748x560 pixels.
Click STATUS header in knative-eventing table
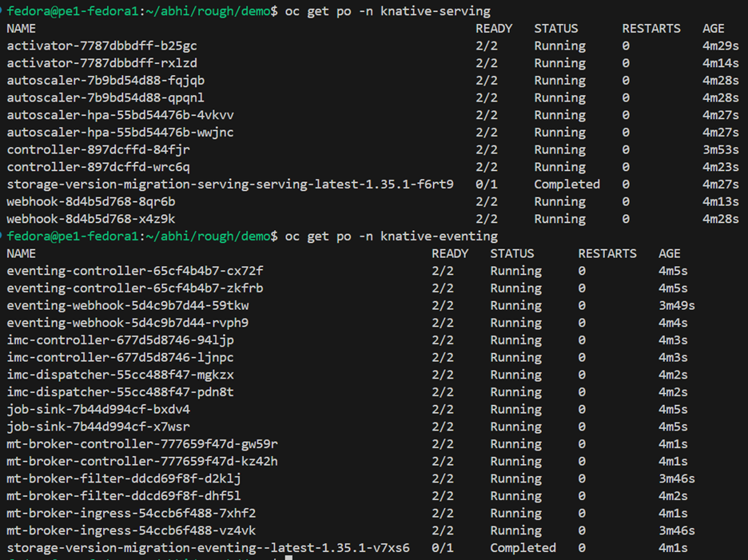512,254
